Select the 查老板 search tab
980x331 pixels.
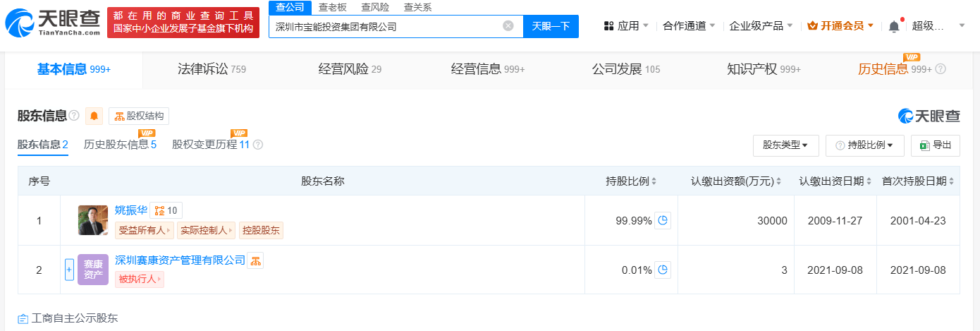tap(331, 7)
